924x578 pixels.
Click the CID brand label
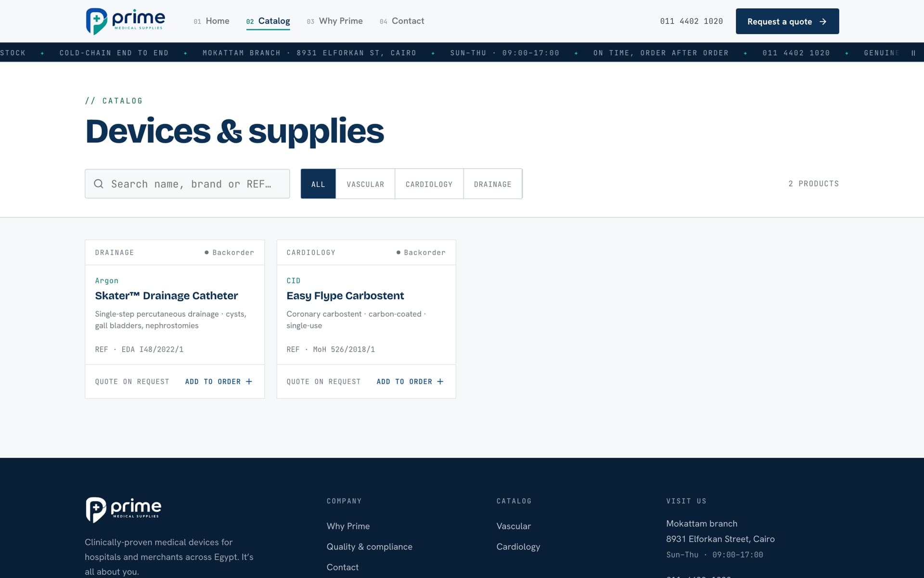pos(293,281)
